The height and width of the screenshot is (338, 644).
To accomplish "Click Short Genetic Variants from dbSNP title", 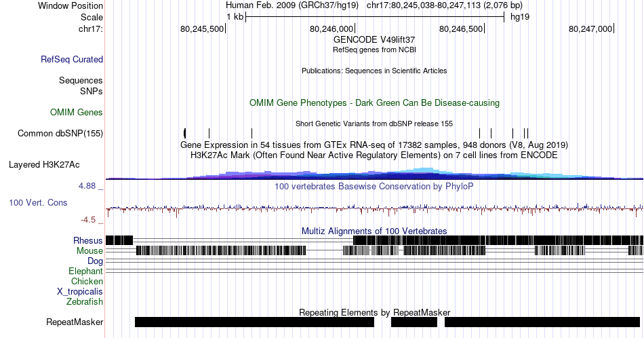I will (374, 124).
